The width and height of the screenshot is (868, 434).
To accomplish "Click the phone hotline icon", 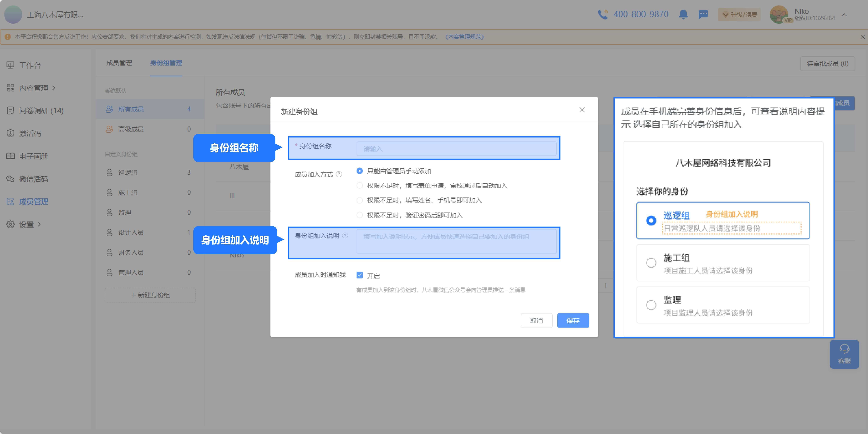I will tap(603, 14).
